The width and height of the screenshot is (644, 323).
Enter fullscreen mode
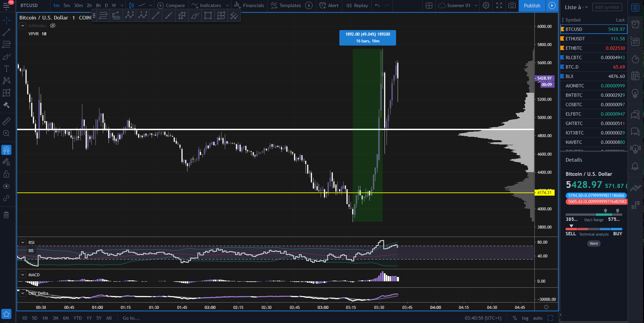pos(499,5)
